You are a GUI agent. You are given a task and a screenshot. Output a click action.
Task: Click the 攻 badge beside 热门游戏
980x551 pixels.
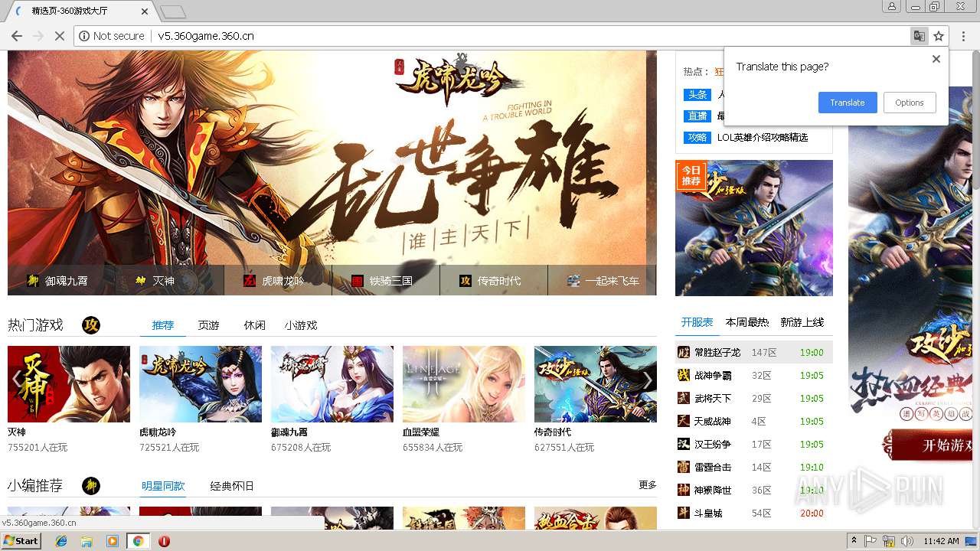[x=91, y=325]
